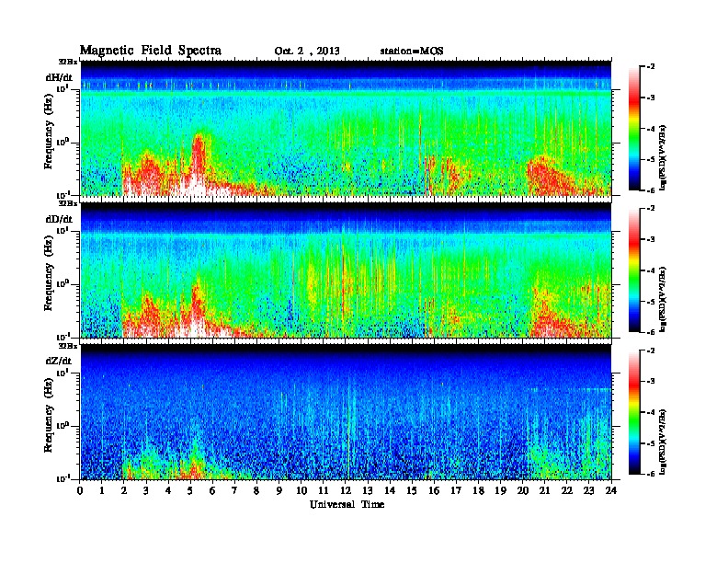This screenshot has width=728, height=563.
Task: Click hour 0 on the time axis
Action: tap(80, 491)
